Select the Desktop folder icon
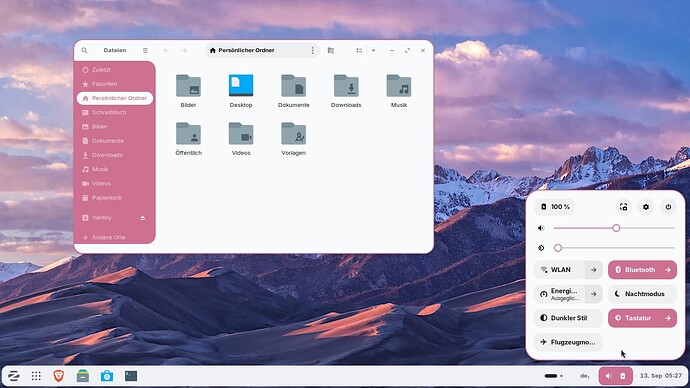Image resolution: width=690 pixels, height=388 pixels. pyautogui.click(x=241, y=86)
